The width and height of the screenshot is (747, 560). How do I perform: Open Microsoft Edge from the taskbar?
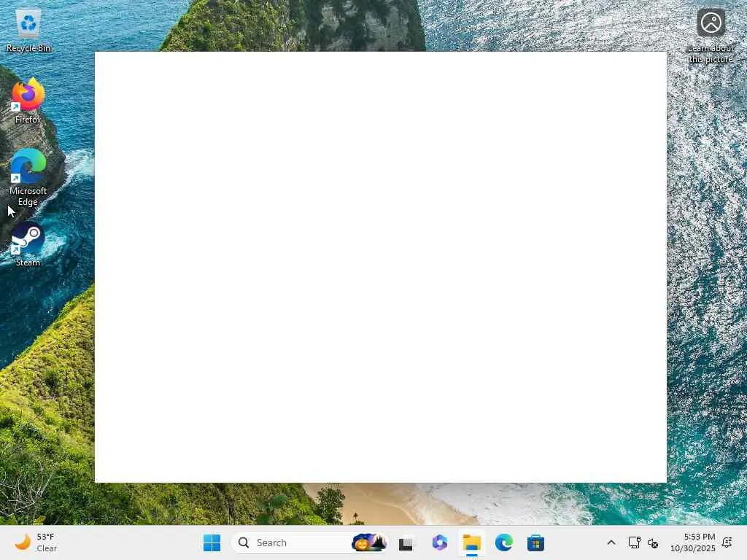tap(503, 542)
